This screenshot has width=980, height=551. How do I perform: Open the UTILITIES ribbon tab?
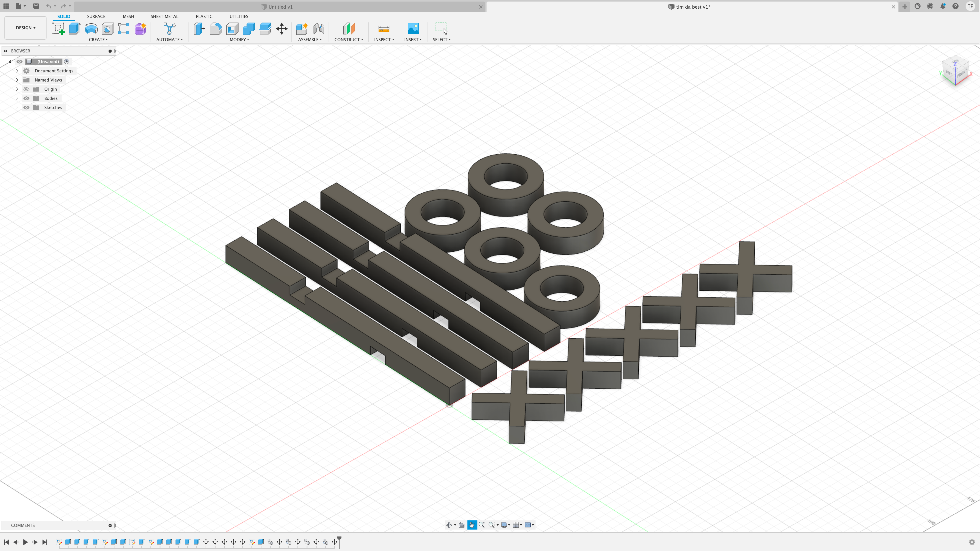click(239, 16)
